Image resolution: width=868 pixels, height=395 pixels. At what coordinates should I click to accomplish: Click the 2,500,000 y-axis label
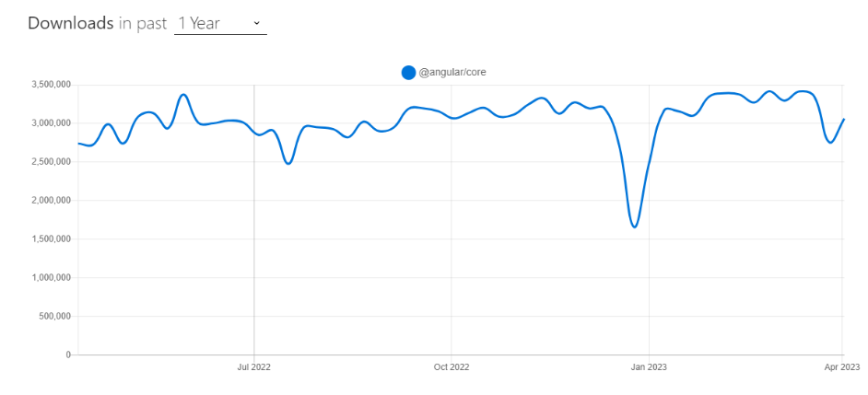51,162
